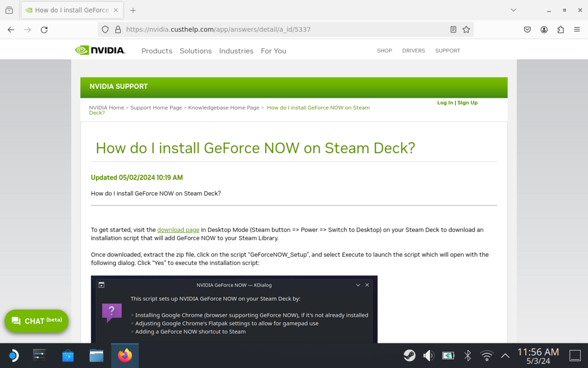Open the For You menu

(273, 51)
